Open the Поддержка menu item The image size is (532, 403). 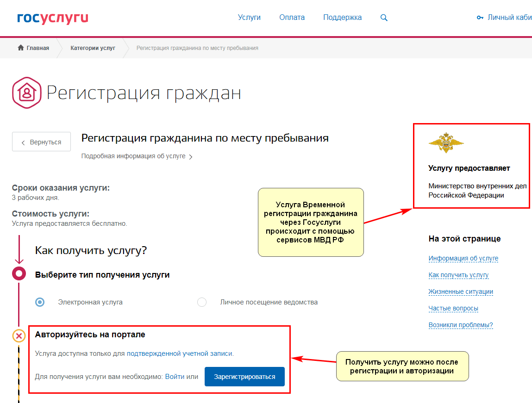[x=342, y=17]
